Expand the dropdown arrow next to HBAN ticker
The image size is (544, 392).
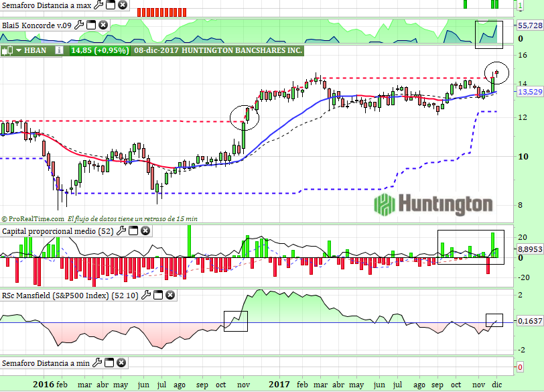[19, 51]
